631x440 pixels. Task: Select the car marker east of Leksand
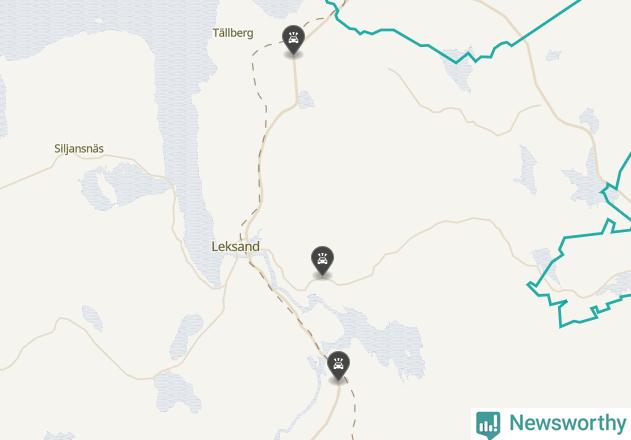(x=322, y=260)
